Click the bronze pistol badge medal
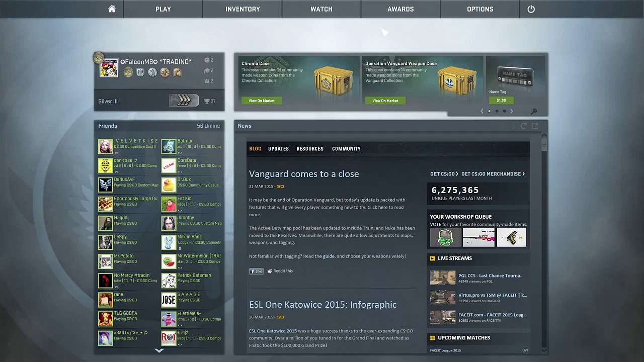 coord(177,72)
